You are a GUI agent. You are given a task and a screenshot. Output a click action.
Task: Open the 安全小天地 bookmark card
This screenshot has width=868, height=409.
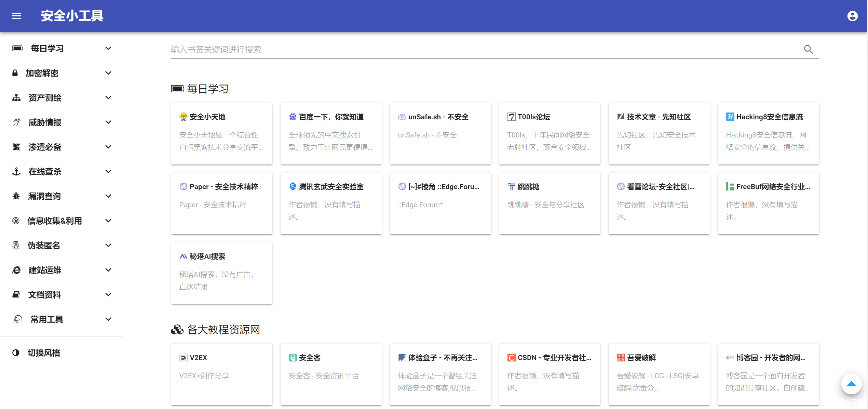coord(221,133)
